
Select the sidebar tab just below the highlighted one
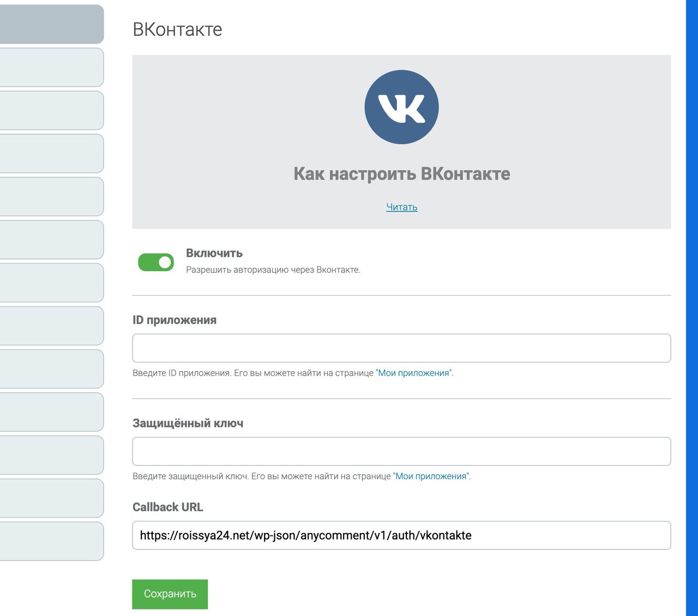point(51,68)
